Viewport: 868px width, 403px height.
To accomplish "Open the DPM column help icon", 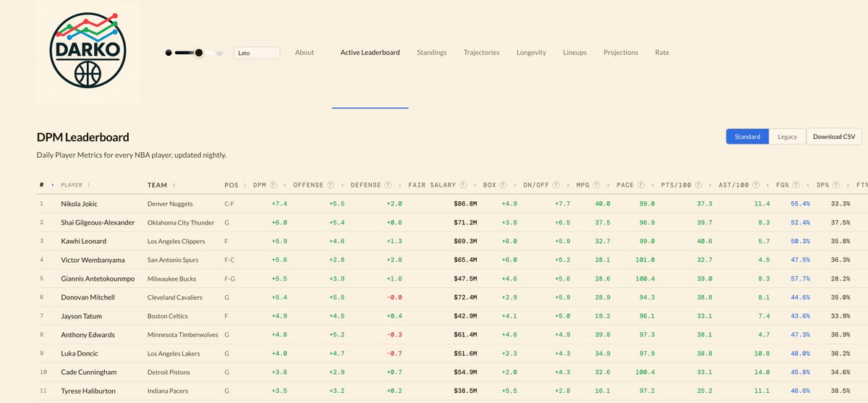I will click(273, 184).
